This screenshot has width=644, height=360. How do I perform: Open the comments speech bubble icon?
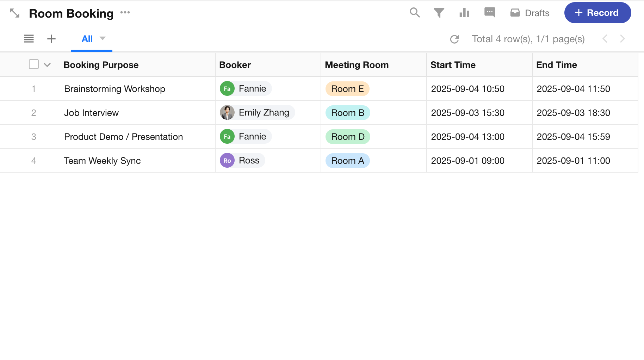pyautogui.click(x=489, y=13)
